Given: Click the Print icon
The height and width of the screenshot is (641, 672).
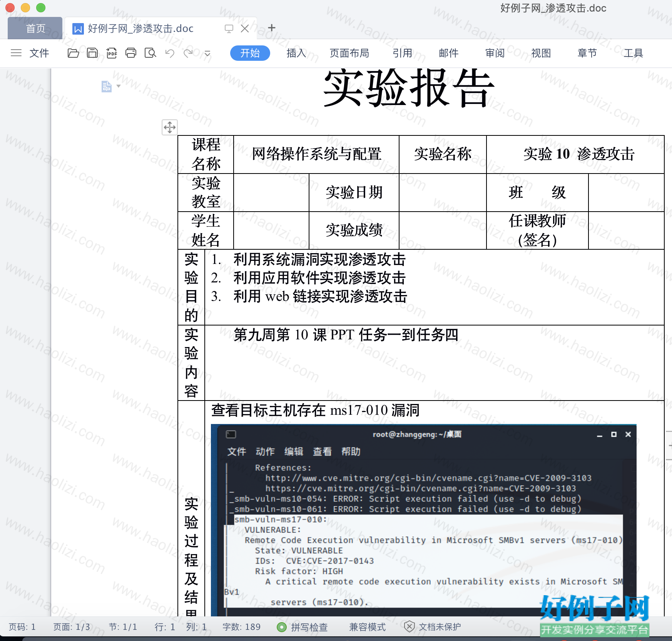Looking at the screenshot, I should pyautogui.click(x=131, y=53).
